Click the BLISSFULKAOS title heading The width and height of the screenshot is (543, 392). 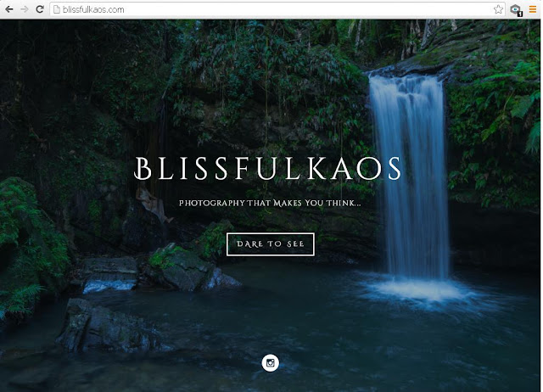(267, 169)
